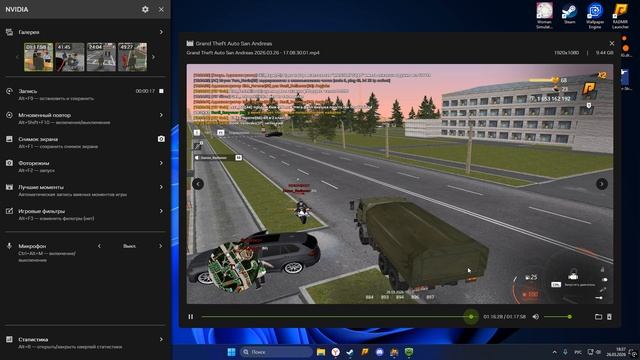Expand Фоторежим chevron
The image size is (640, 360).
click(x=161, y=163)
